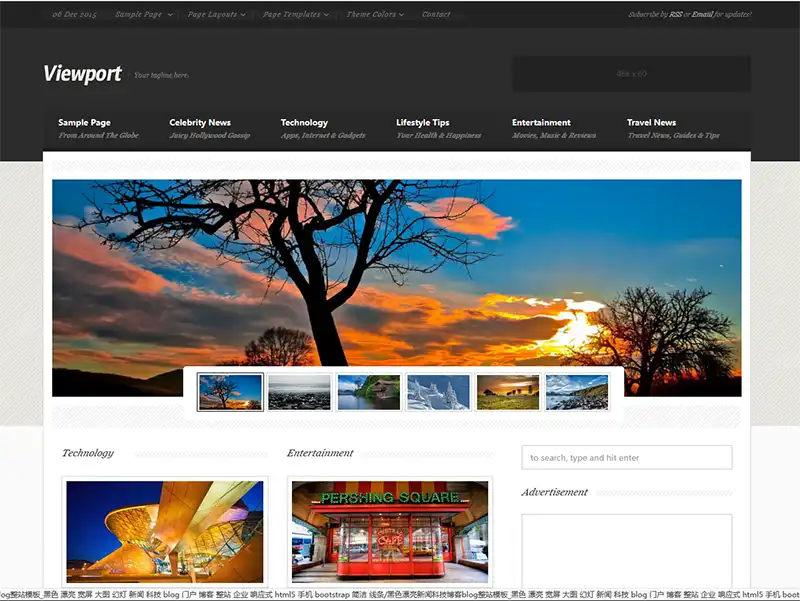Open the golden architecture post image

coord(165,532)
